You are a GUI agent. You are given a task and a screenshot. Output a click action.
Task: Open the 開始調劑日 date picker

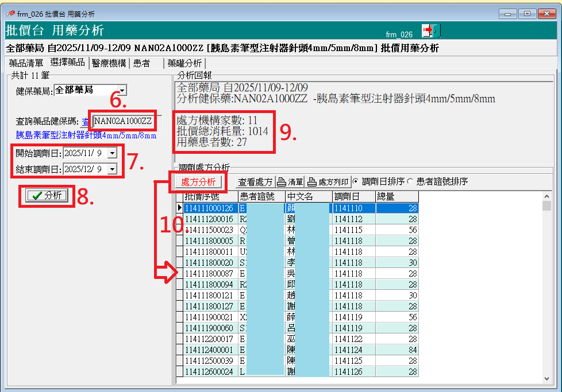click(111, 153)
